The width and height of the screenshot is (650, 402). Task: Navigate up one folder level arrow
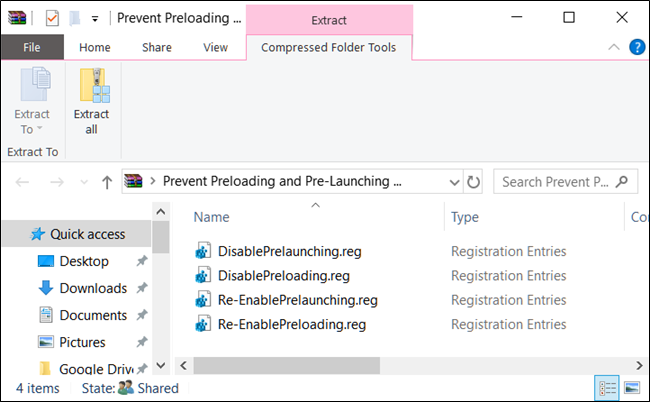click(x=107, y=182)
